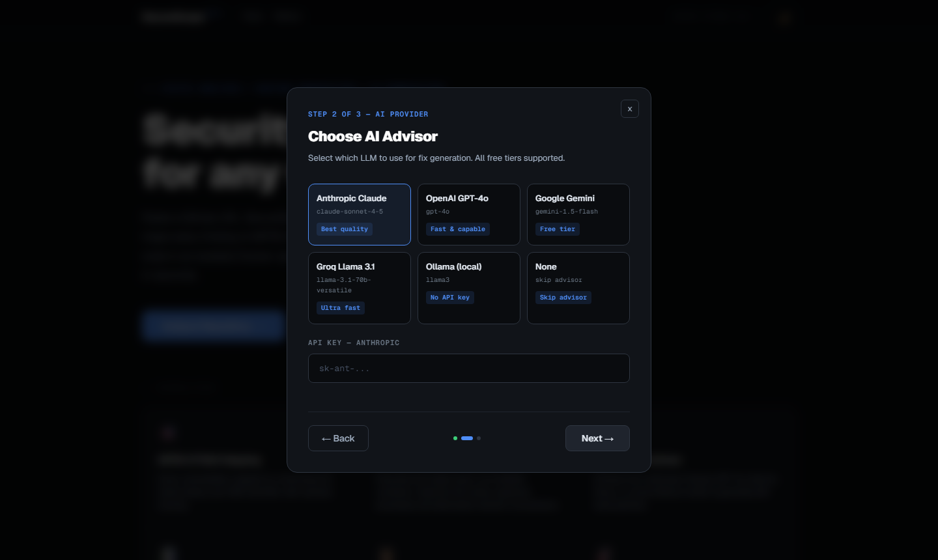Screen dimensions: 938x560
Task: Click the "Choose AI Advisor" heading
Action: (x=373, y=136)
